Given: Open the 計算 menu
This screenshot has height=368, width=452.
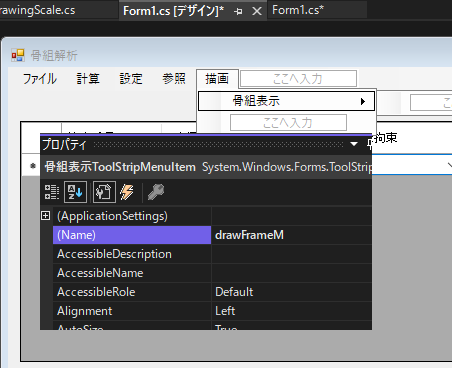Looking at the screenshot, I should coord(88,79).
